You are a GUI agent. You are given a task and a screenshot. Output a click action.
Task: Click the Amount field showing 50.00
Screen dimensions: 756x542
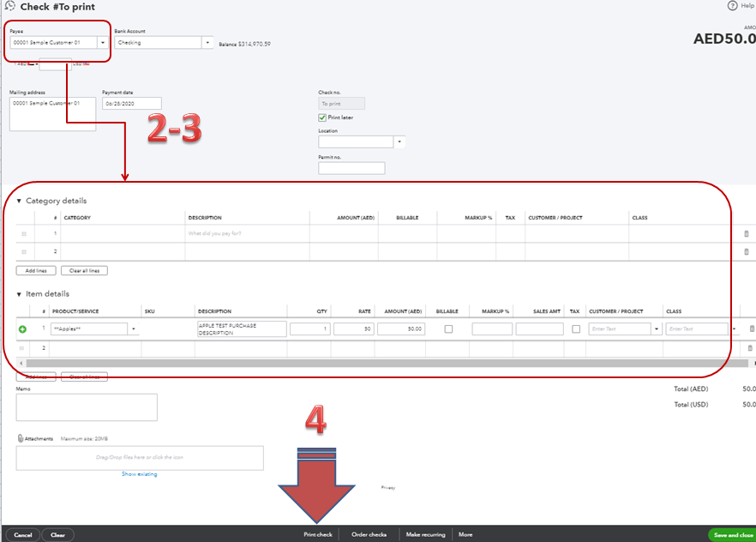coord(401,328)
